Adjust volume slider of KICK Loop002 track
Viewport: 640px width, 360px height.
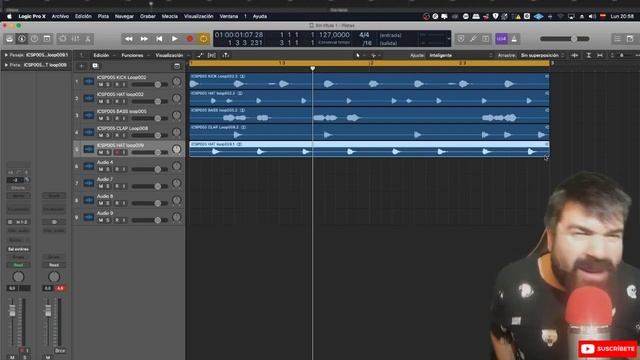click(x=150, y=84)
